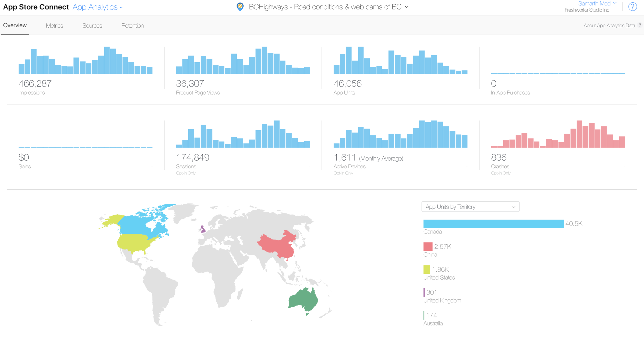Image resolution: width=644 pixels, height=337 pixels.
Task: Click the Canada territory label
Action: (x=433, y=232)
